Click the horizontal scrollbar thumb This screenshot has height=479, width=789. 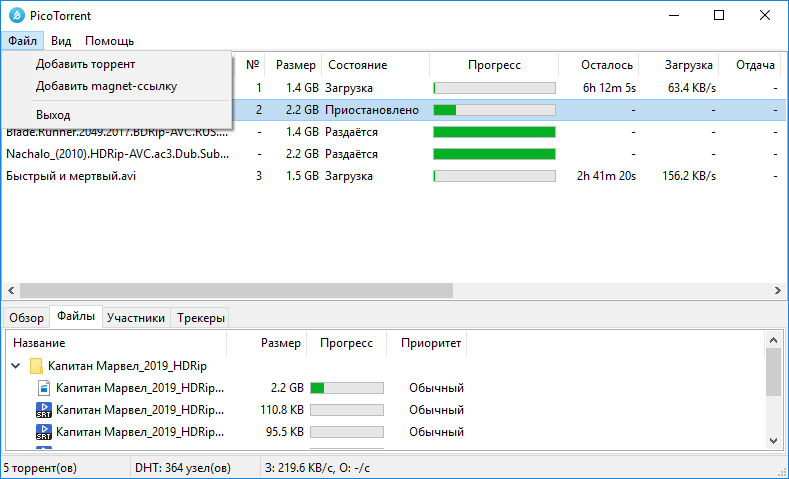[236, 290]
